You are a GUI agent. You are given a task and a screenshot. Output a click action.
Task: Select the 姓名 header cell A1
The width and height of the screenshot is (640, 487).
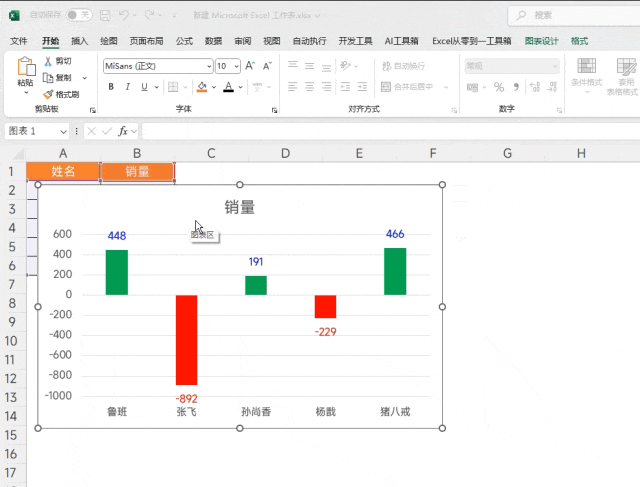click(63, 171)
